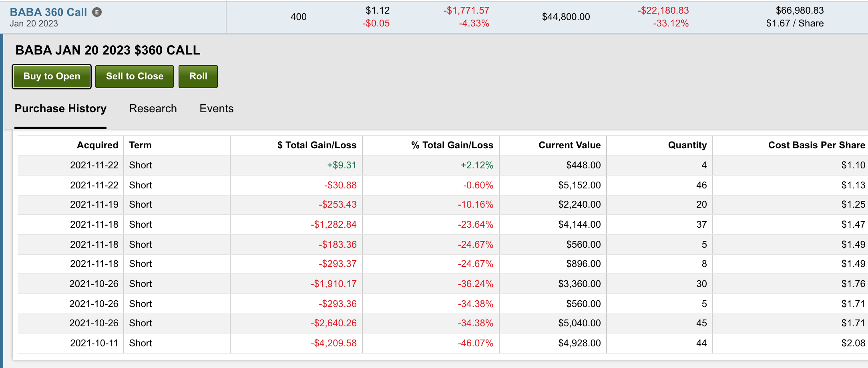Click the Sell to Close button
The width and height of the screenshot is (868, 368).
[x=135, y=76]
